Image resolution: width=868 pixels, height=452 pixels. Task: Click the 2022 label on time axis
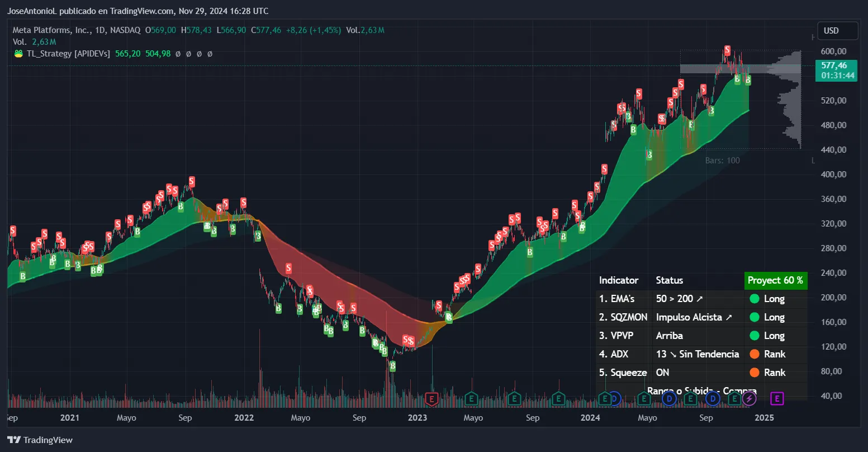(x=244, y=418)
